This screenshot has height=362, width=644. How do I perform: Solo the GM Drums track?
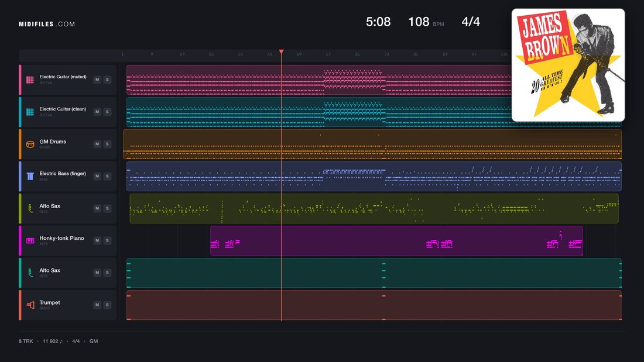[107, 144]
